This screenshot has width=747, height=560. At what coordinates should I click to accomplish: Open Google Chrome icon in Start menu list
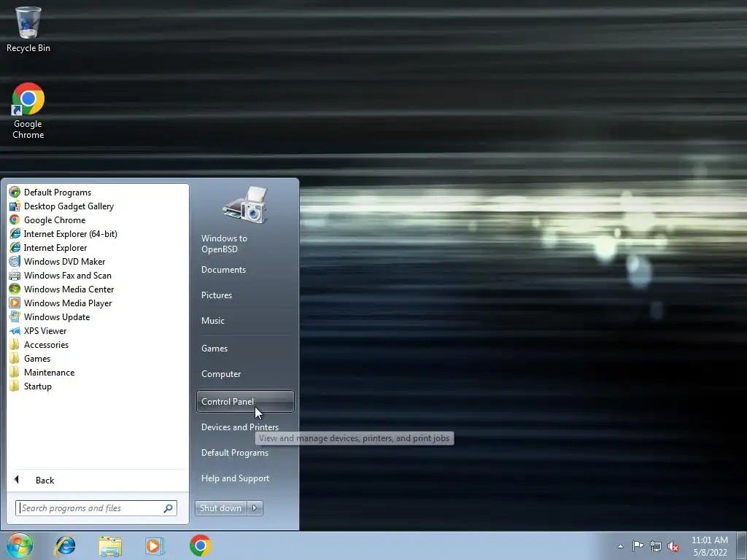point(15,220)
